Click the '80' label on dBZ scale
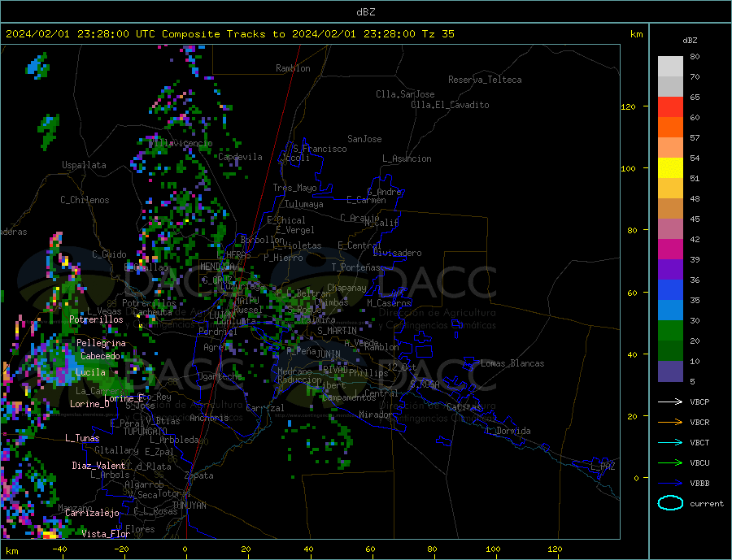The height and width of the screenshot is (560, 732). click(x=695, y=56)
